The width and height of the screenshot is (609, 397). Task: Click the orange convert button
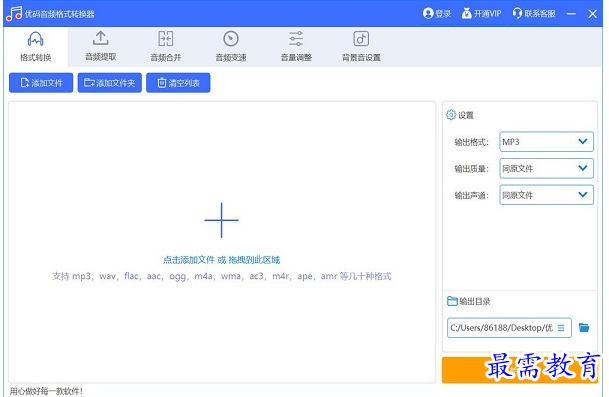pyautogui.click(x=520, y=370)
